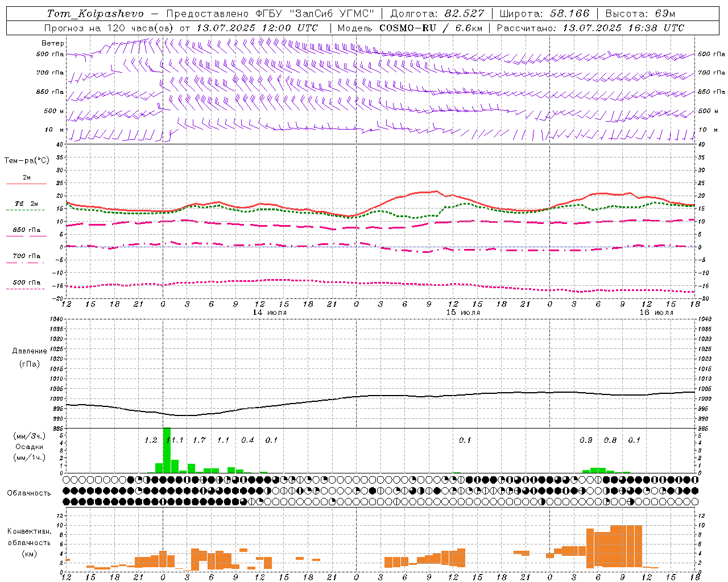The image size is (728, 582).
Task: Click the Широта: 58.166 value
Action: [544, 14]
